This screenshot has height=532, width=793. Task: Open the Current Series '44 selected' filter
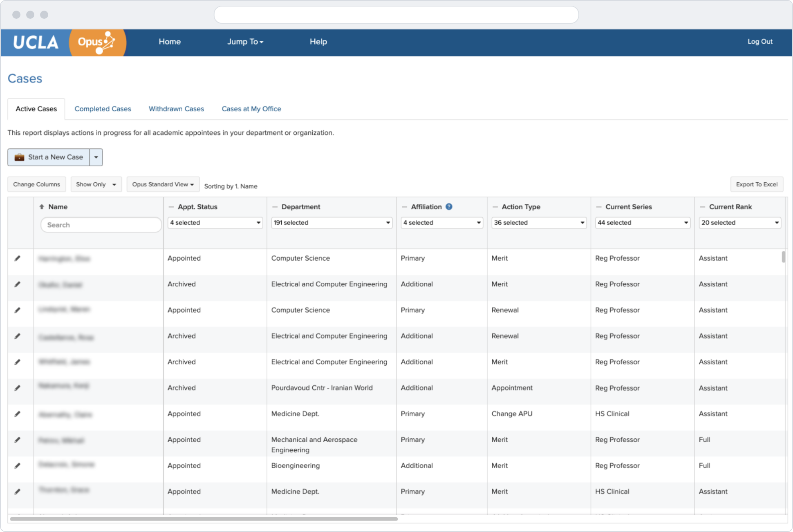(x=643, y=223)
